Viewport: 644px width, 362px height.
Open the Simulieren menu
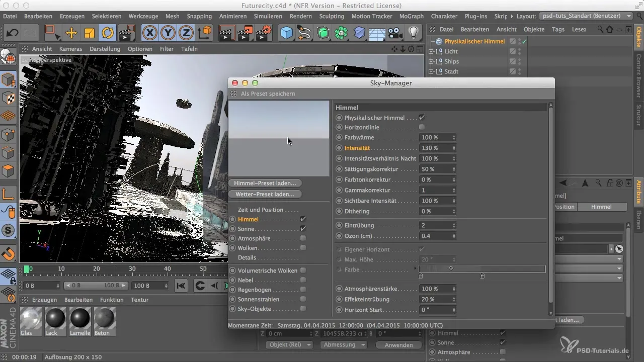point(268,16)
